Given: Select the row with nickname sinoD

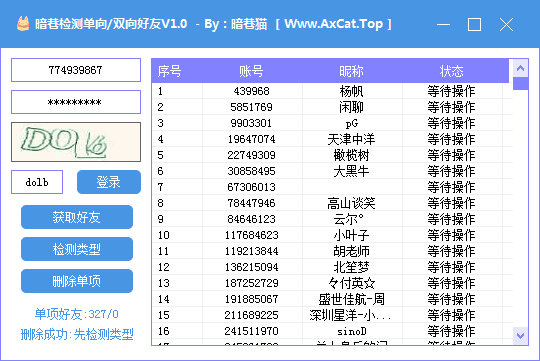Looking at the screenshot, I should pyautogui.click(x=332, y=331).
